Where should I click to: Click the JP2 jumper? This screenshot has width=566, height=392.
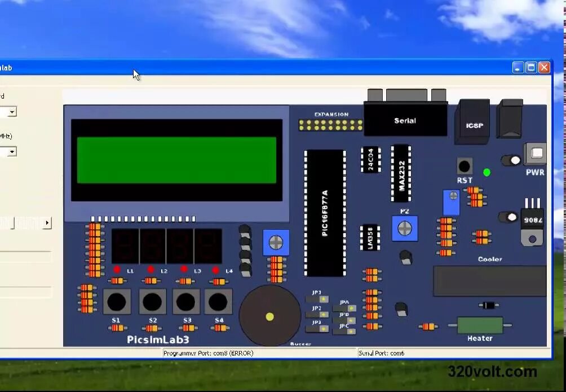(x=317, y=314)
